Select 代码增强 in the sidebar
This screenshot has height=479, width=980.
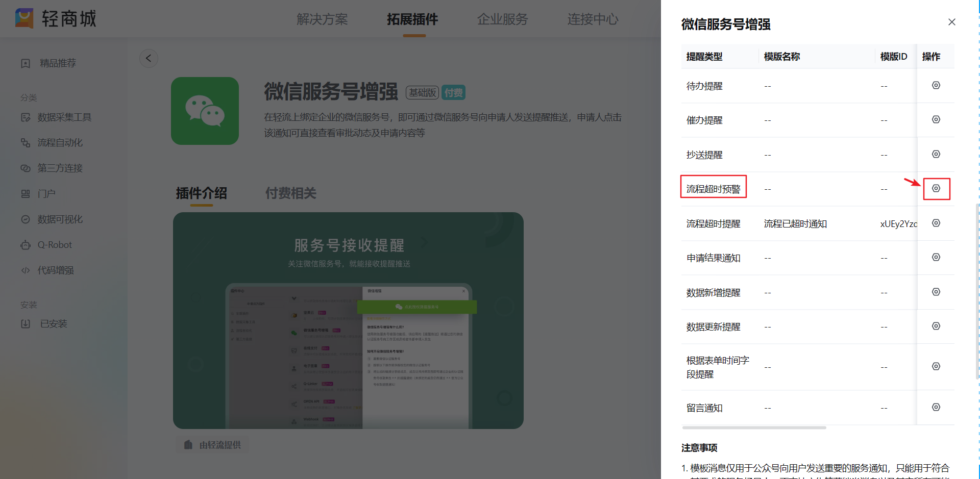coord(56,270)
